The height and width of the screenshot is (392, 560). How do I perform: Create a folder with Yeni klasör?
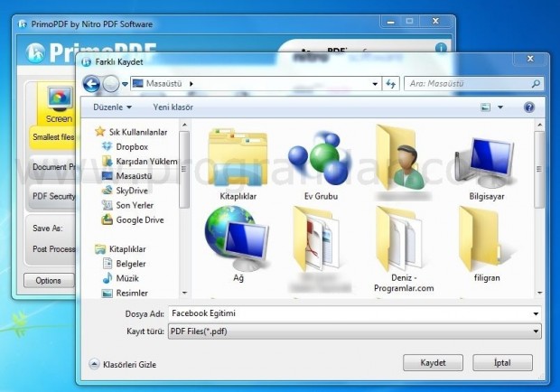pyautogui.click(x=173, y=107)
